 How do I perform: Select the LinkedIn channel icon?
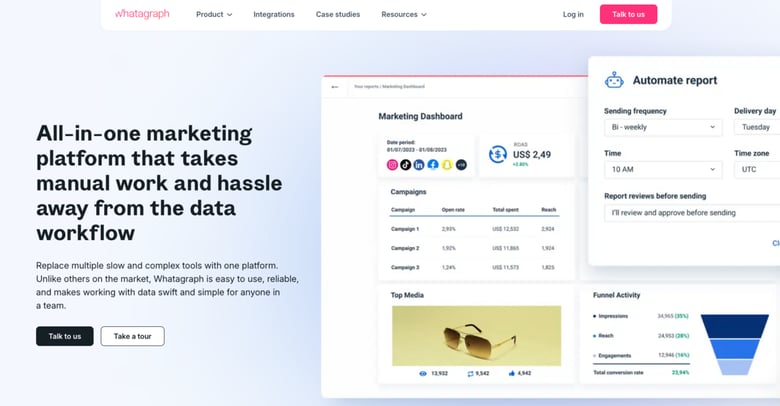[419, 164]
